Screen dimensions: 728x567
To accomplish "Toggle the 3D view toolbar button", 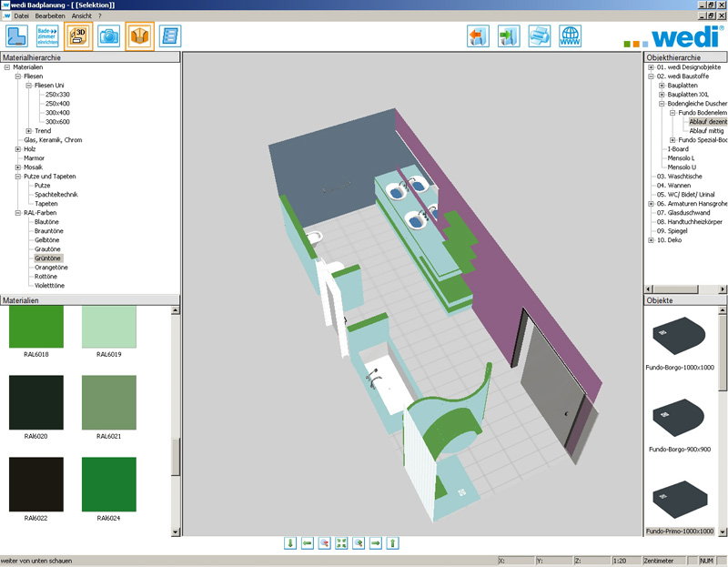I will coord(78,36).
